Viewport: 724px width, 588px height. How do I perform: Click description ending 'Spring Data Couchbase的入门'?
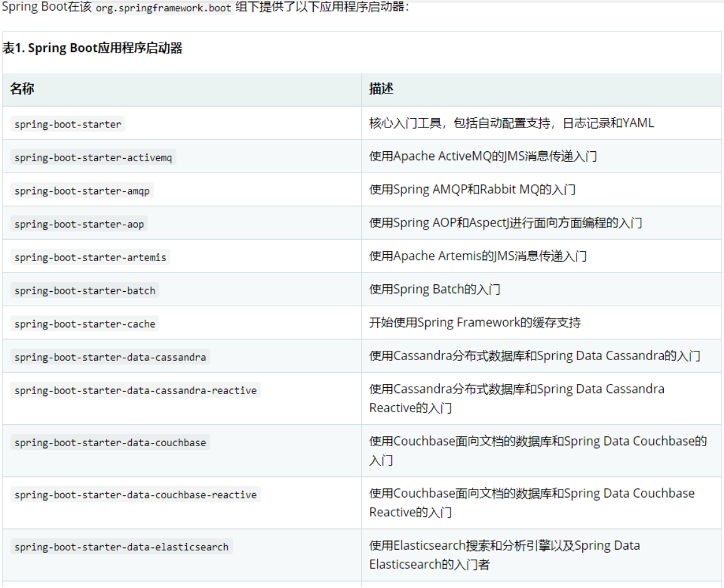(x=538, y=451)
